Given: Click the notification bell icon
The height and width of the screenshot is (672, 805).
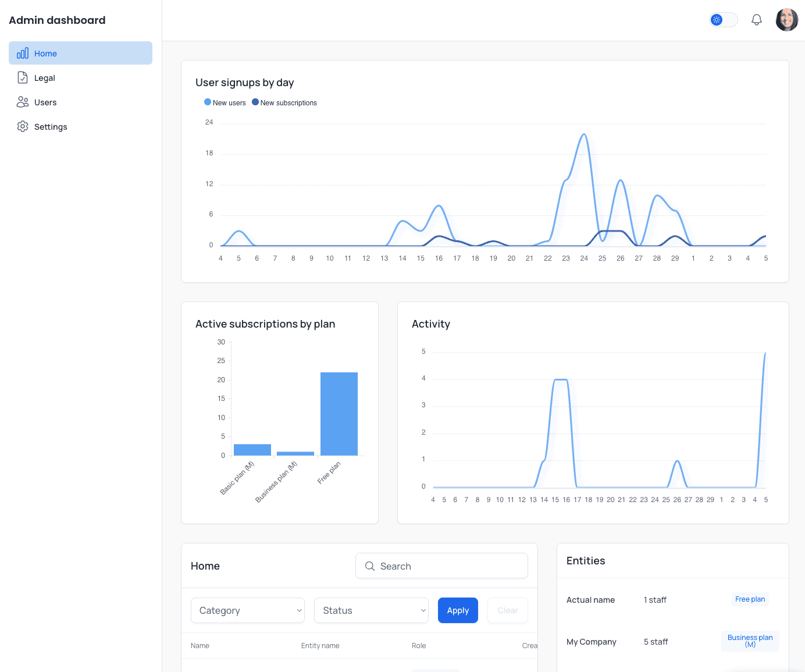Looking at the screenshot, I should coord(757,19).
